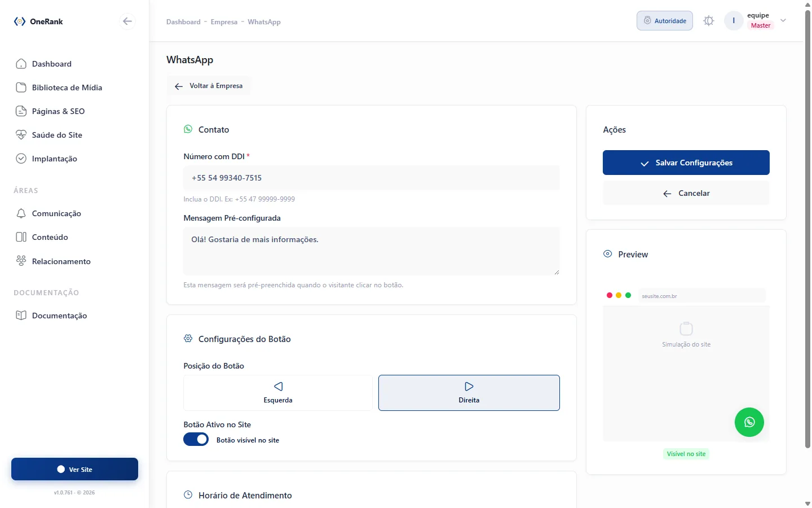Viewport: 812px width, 508px height.
Task: Click the Ver Site button
Action: coord(74,469)
